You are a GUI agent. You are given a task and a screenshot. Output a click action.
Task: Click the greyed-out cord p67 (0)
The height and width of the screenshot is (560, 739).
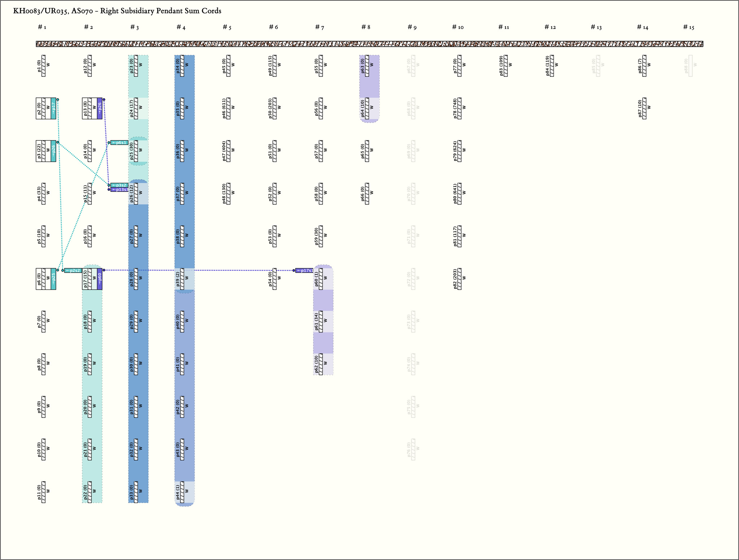(413, 66)
